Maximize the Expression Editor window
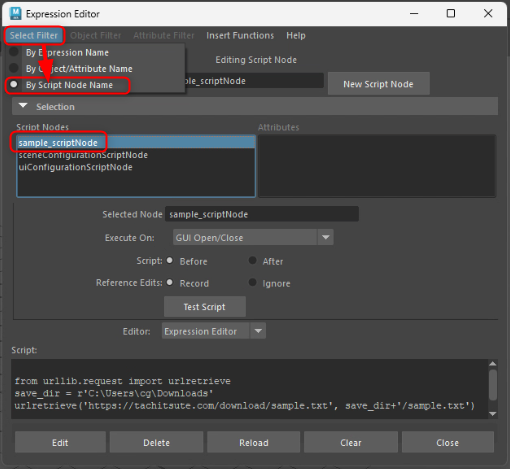510x469 pixels. (x=451, y=14)
